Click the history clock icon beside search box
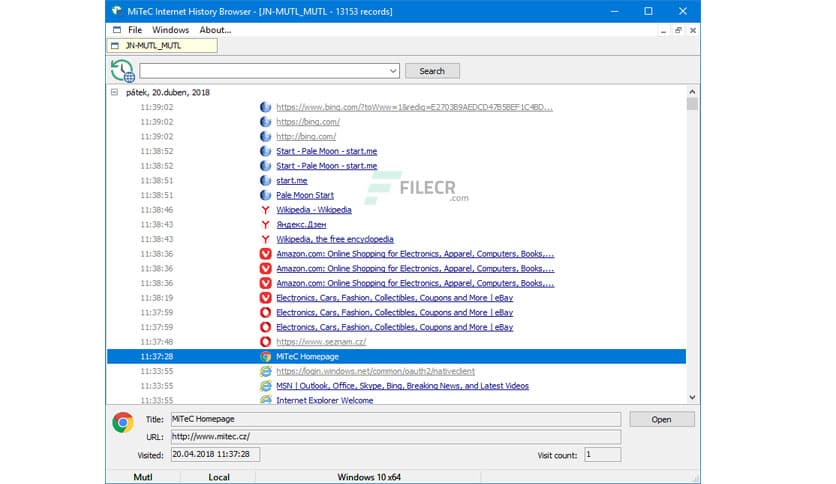Viewport: 836px width, 484px height. [x=122, y=71]
